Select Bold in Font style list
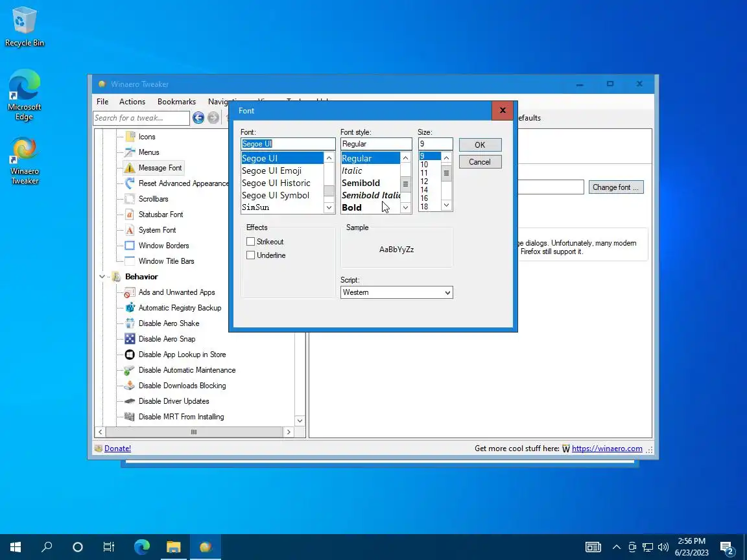 click(371, 207)
